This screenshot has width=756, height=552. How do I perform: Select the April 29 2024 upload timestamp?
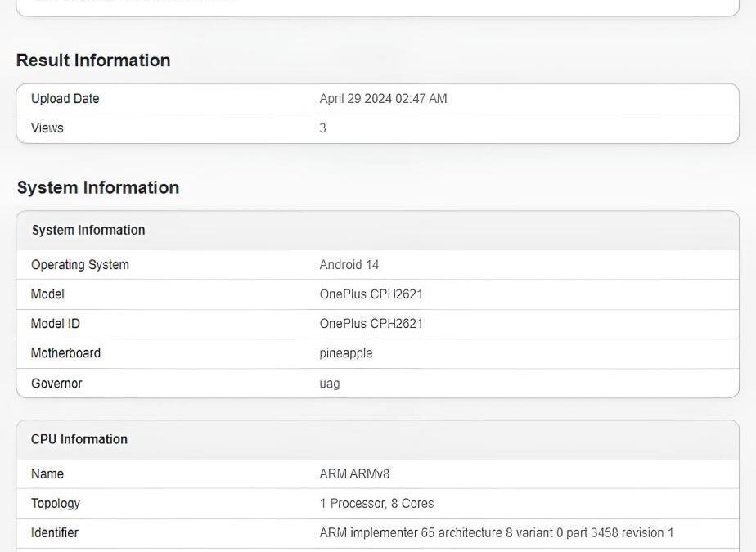point(383,99)
